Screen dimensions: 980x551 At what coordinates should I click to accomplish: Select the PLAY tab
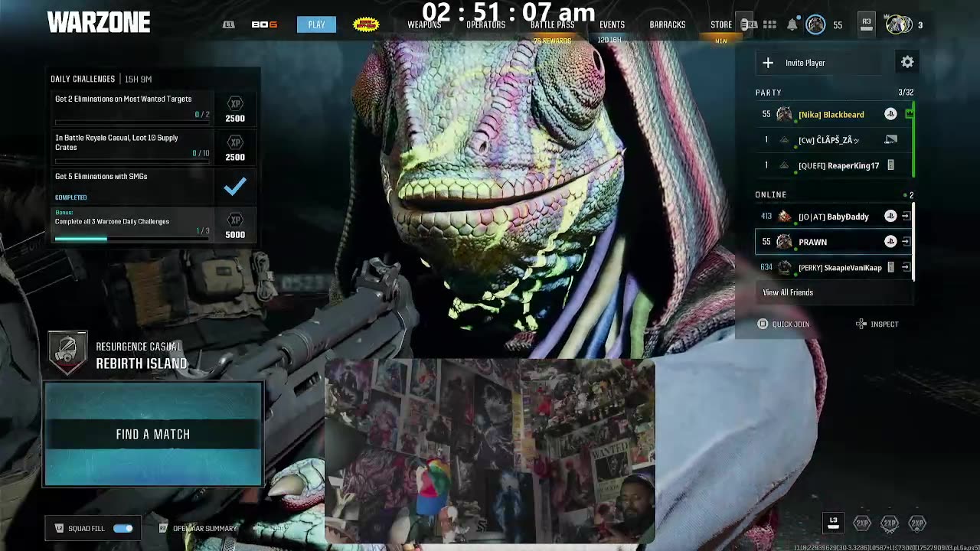click(316, 24)
